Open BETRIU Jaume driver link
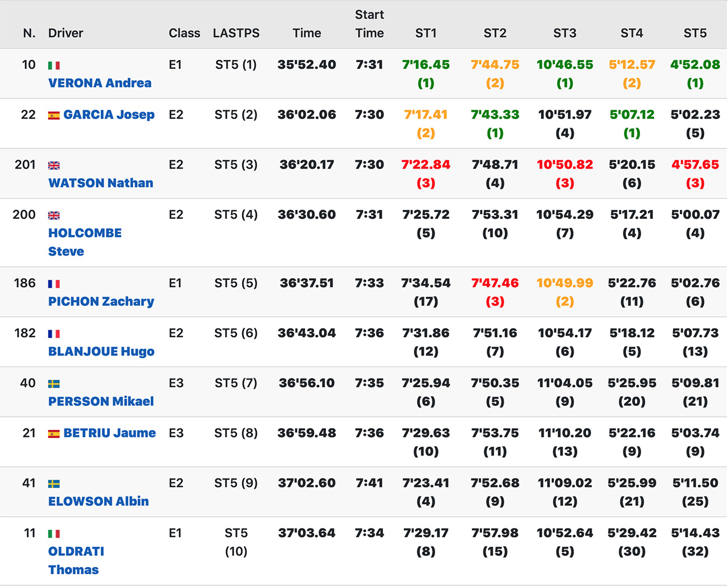This screenshot has height=586, width=728. (x=110, y=433)
